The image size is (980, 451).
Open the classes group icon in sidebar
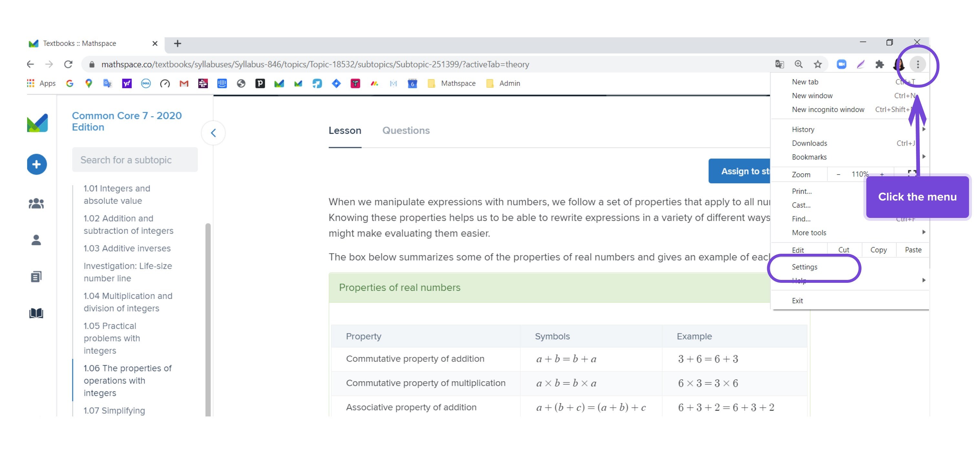coord(36,203)
